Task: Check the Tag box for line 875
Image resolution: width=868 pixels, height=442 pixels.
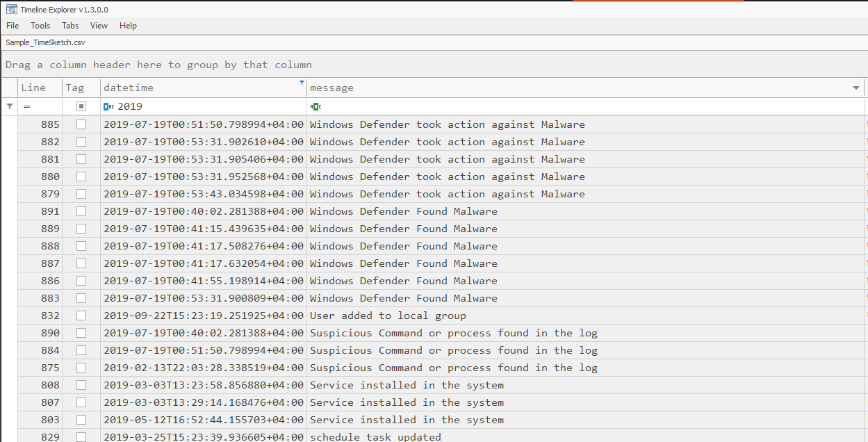Action: coord(81,368)
